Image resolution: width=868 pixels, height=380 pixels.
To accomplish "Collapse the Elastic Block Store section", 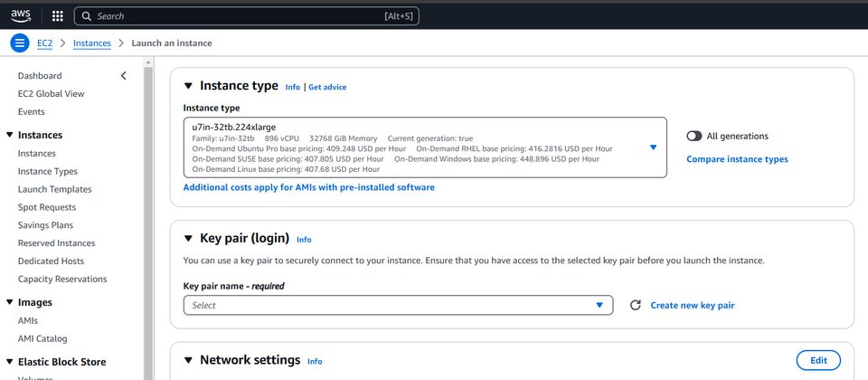I will pos(9,362).
